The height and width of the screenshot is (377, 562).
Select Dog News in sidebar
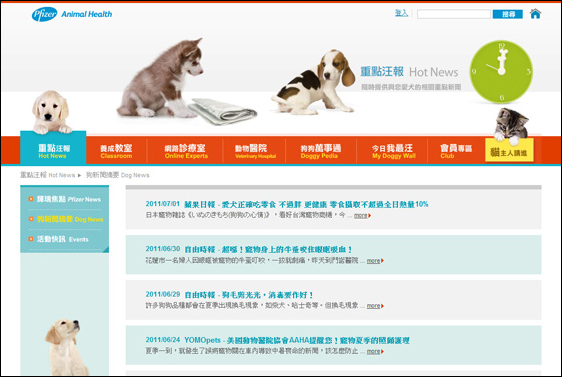(70, 219)
